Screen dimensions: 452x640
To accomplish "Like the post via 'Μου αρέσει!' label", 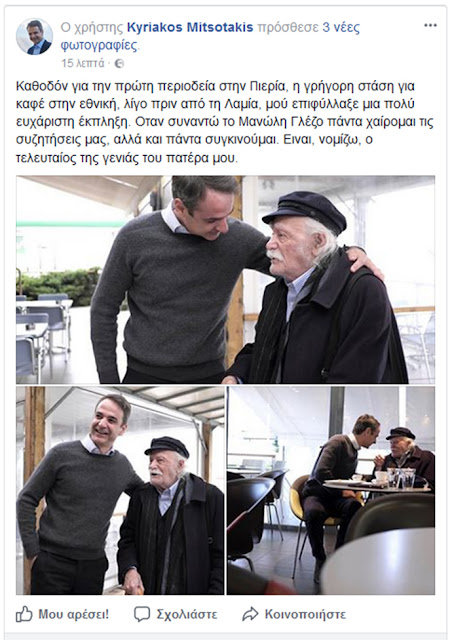I will click(x=73, y=614).
